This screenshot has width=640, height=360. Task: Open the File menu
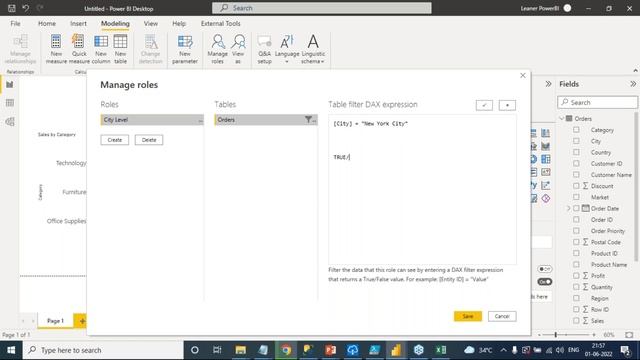(16, 24)
